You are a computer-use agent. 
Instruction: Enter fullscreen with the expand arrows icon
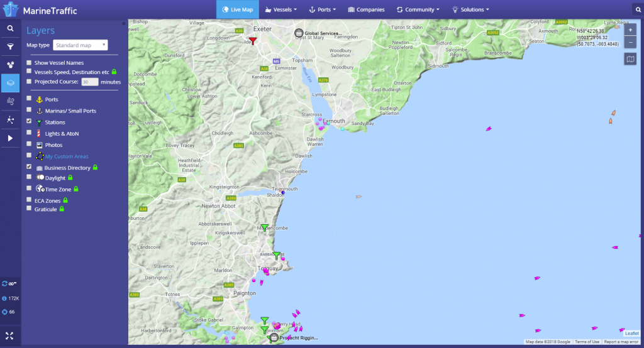[10, 335]
